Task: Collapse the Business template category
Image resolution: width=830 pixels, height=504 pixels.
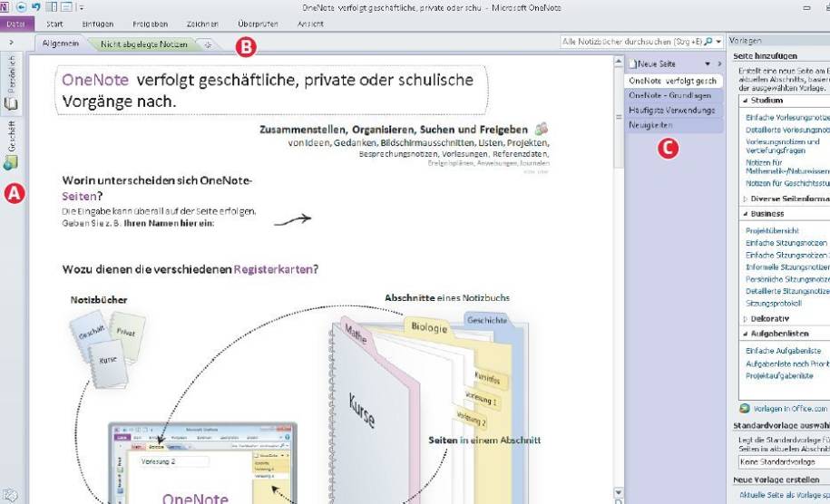Action: pyautogui.click(x=746, y=214)
